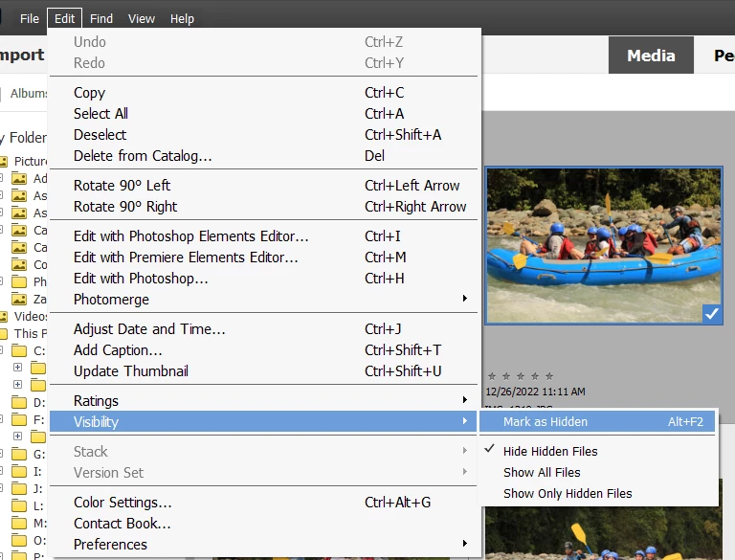Viewport: 735px width, 560px height.
Task: Select the I: drive folder icon
Action: coord(19,471)
